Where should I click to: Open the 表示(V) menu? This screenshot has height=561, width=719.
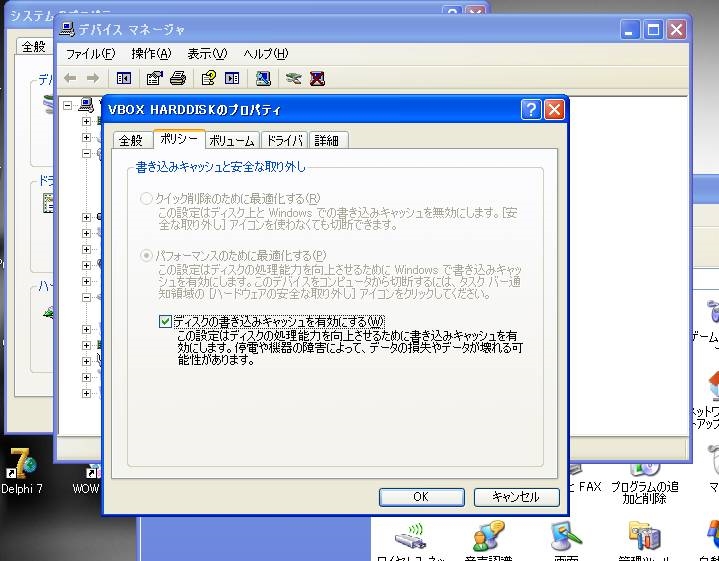coord(207,54)
